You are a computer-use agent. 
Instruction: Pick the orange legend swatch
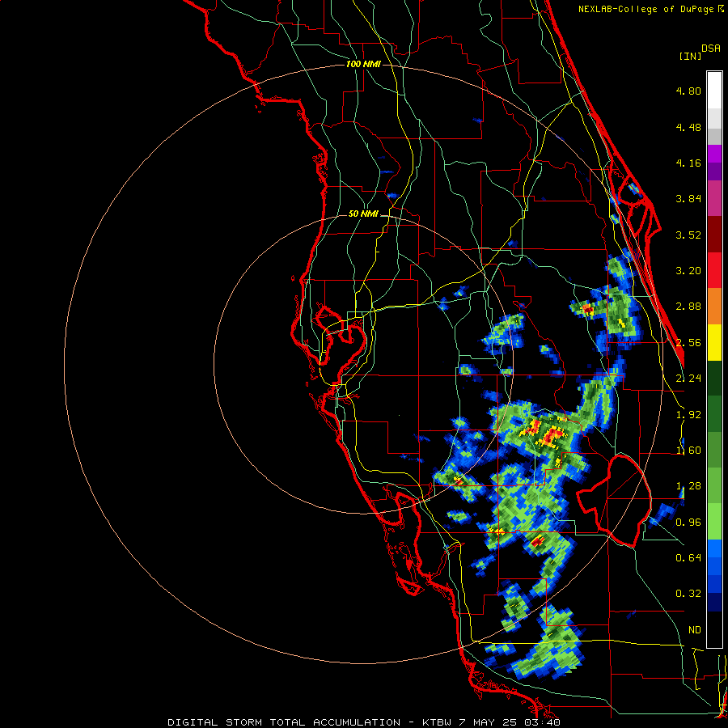[x=714, y=306]
